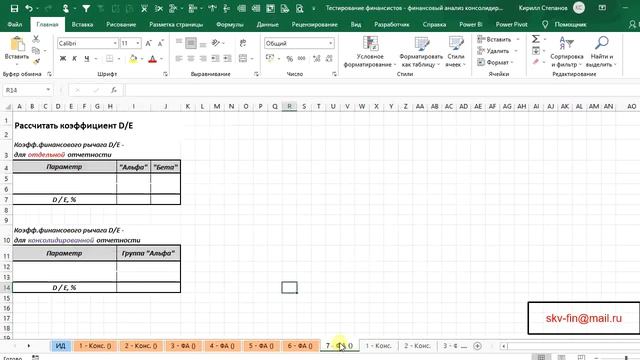The image size is (640, 360).
Task: Toggle underline formatting (Ч)
Action: click(87, 59)
